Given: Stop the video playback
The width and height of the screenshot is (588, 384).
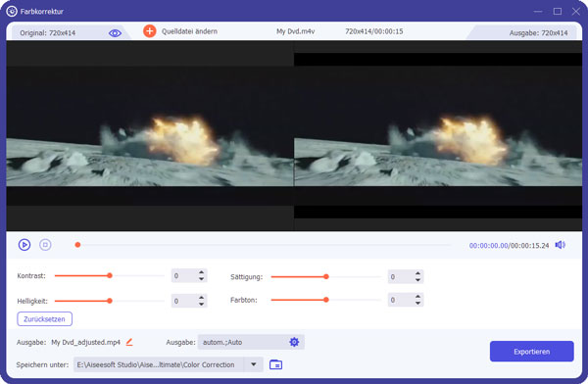Looking at the screenshot, I should click(x=45, y=245).
